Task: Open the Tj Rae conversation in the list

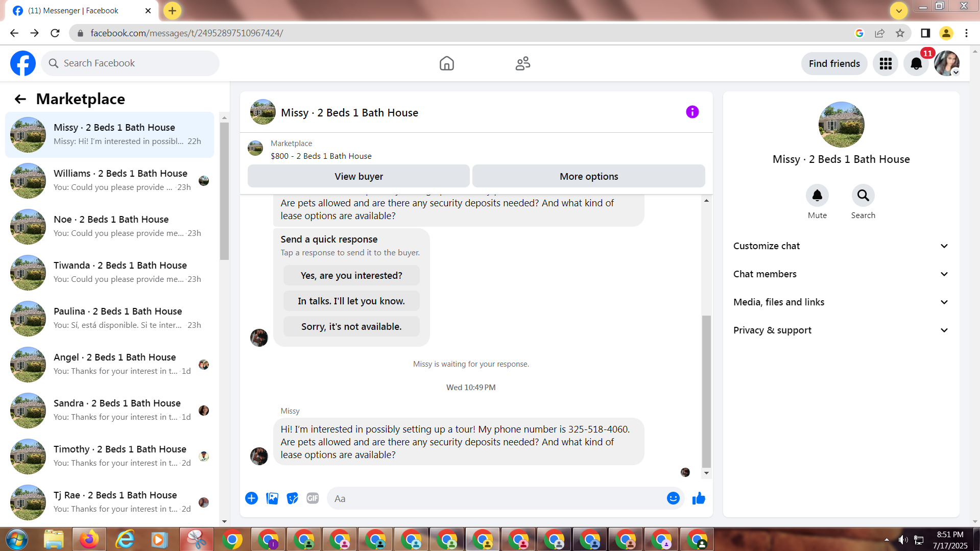Action: click(x=110, y=502)
